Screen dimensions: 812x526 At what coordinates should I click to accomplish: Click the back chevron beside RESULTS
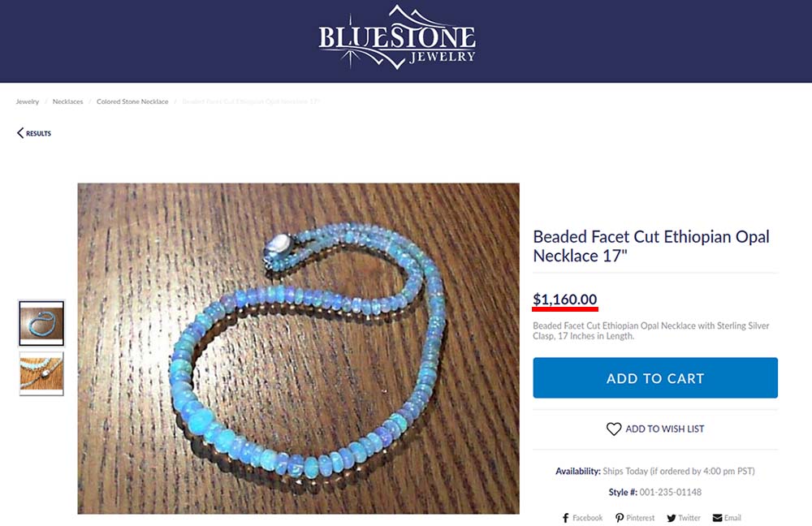(x=20, y=133)
